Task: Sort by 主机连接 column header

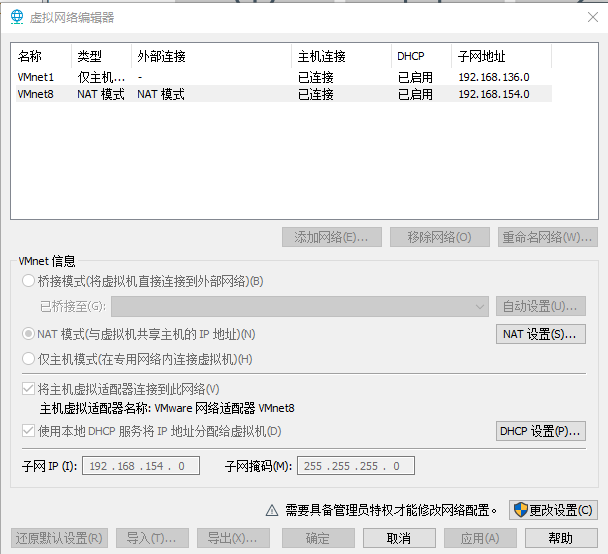Action: coord(342,56)
